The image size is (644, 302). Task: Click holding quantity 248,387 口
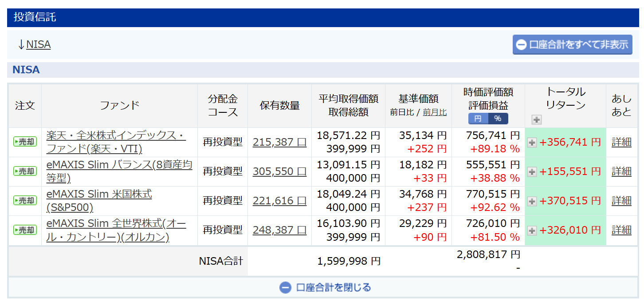tap(279, 230)
